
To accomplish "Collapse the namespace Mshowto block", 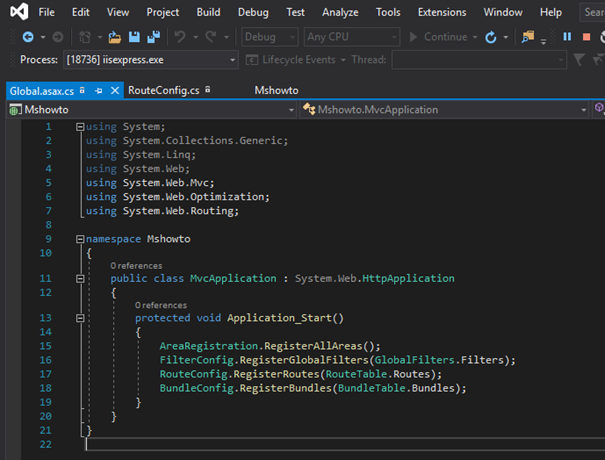I will 80,239.
